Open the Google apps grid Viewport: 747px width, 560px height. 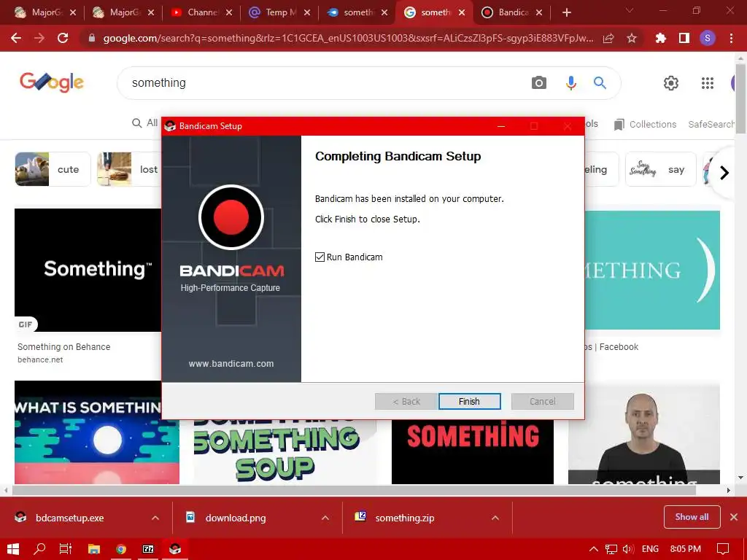pos(708,83)
